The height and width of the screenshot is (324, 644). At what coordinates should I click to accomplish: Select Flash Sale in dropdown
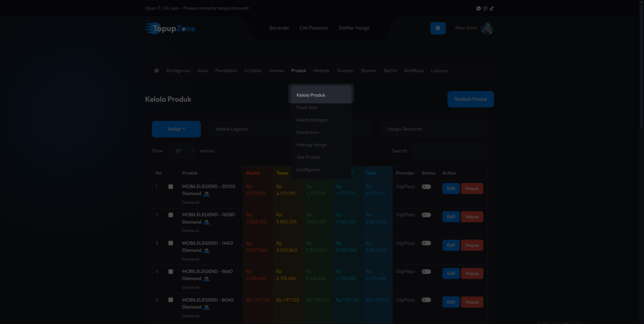(321, 107)
